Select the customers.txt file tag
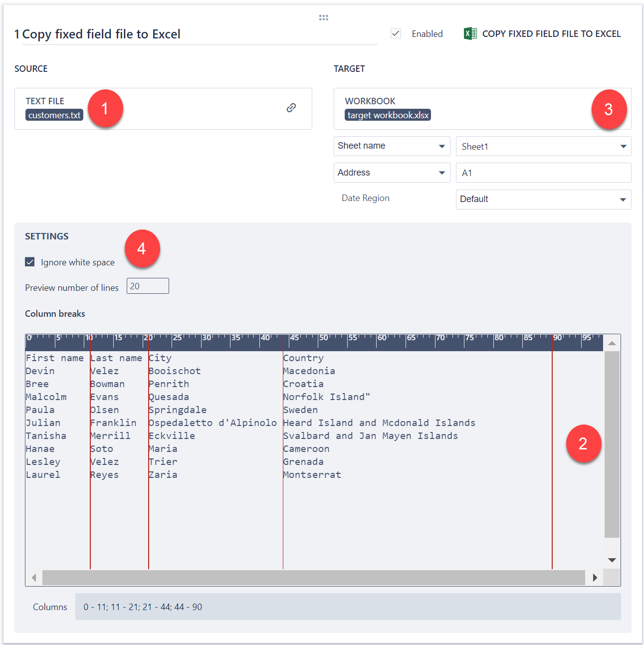Viewport: 644px width, 645px height. pos(54,115)
